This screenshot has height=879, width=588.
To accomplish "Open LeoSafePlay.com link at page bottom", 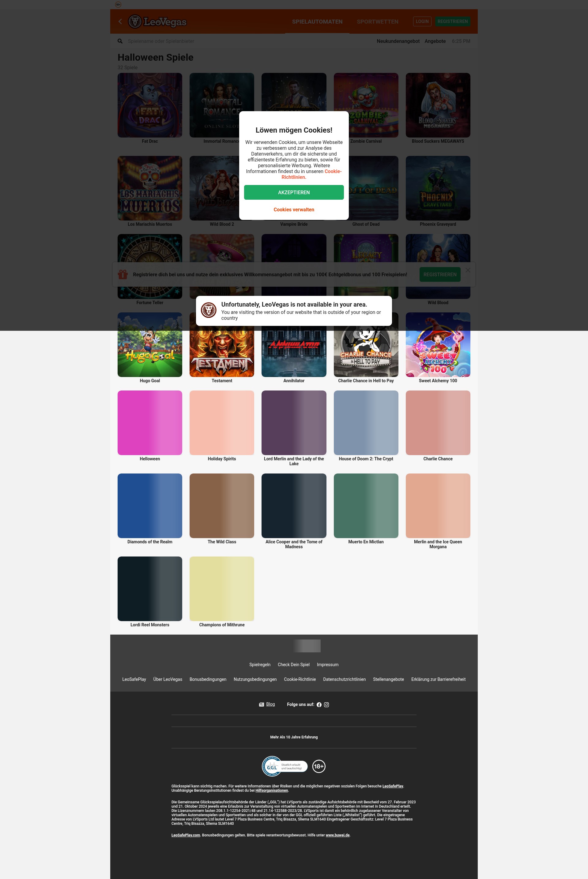I will [x=186, y=835].
